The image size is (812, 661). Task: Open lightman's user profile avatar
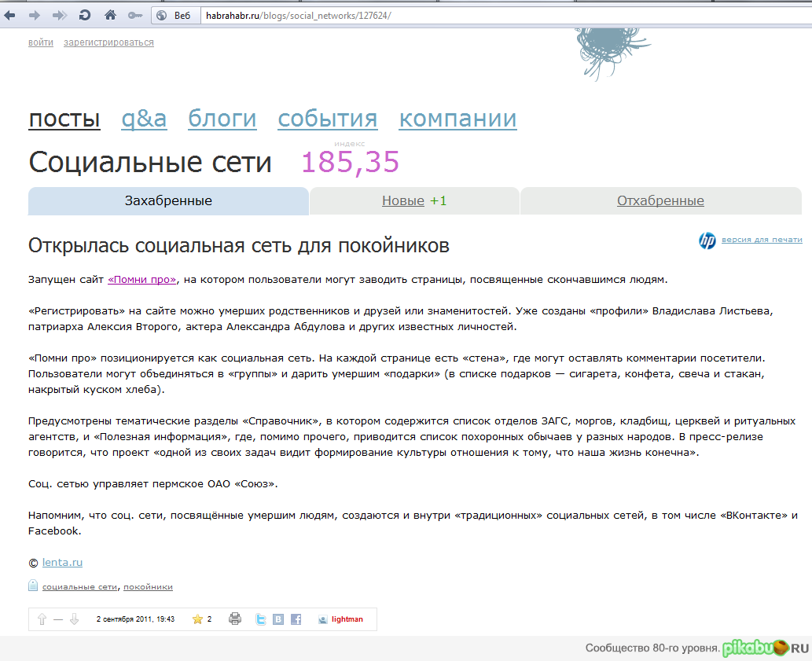322,619
